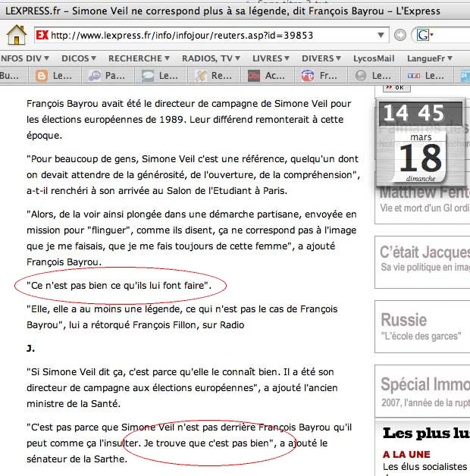The image size is (470, 476).
Task: Switch to the tricolor-icon tab labeled Le...
Action: coord(426,76)
